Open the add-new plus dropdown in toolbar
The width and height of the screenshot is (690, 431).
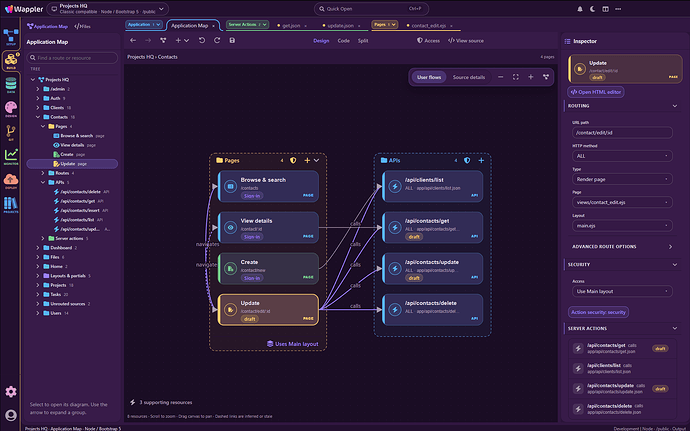[x=182, y=41]
